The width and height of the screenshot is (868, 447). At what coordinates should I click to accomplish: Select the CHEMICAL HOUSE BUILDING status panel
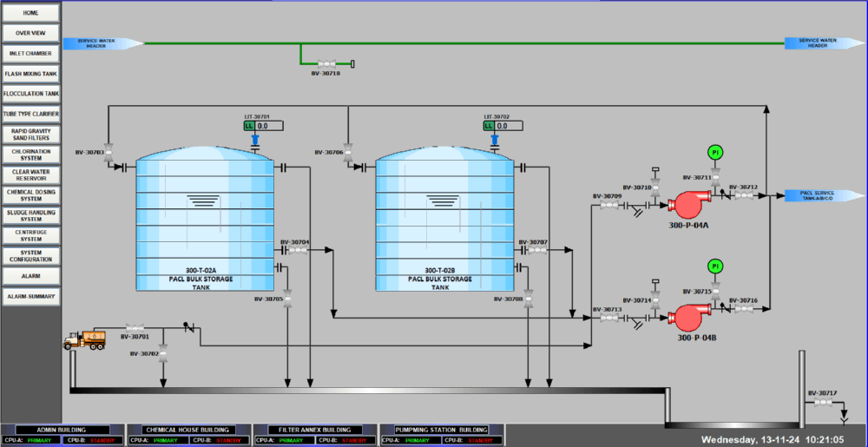click(187, 435)
